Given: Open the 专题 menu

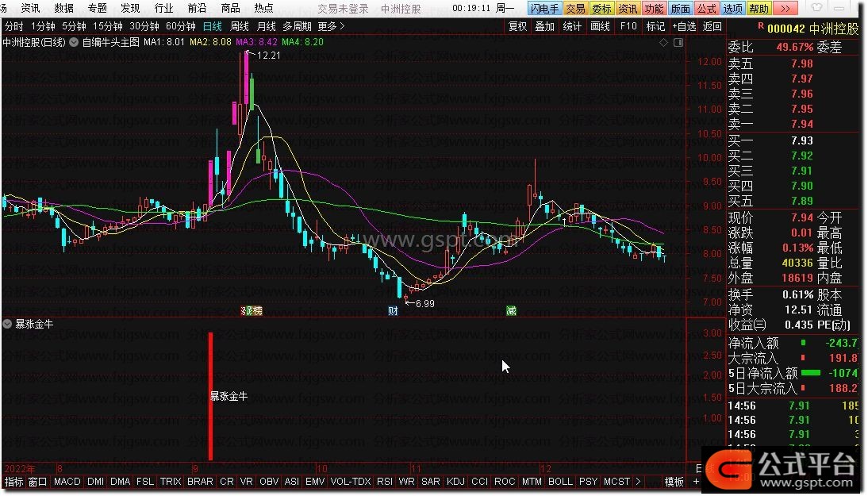Looking at the screenshot, I should point(97,8).
